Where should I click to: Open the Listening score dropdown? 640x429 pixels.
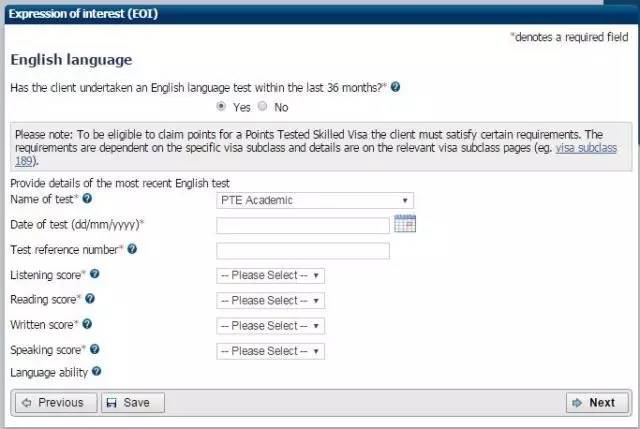click(271, 276)
